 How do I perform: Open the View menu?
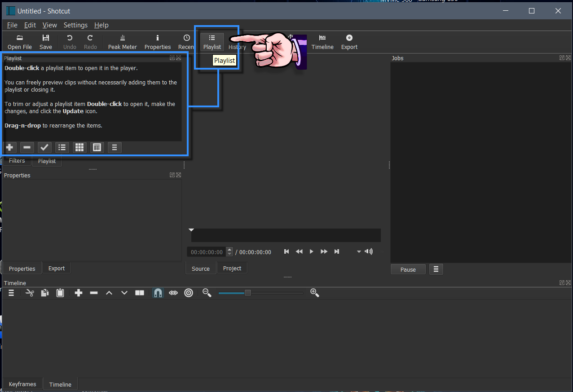(50, 25)
